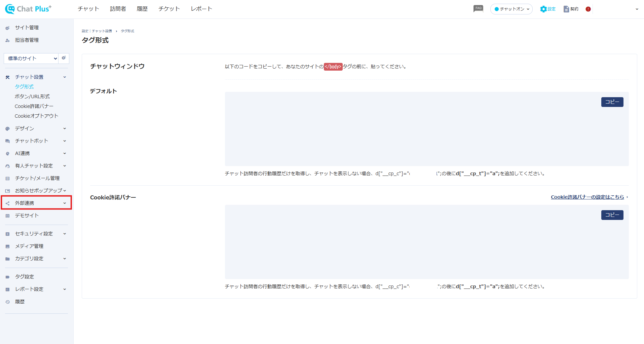The width and height of the screenshot is (644, 344).
Task: Click the チケット/メール管理 sidebar label
Action: pos(37,178)
